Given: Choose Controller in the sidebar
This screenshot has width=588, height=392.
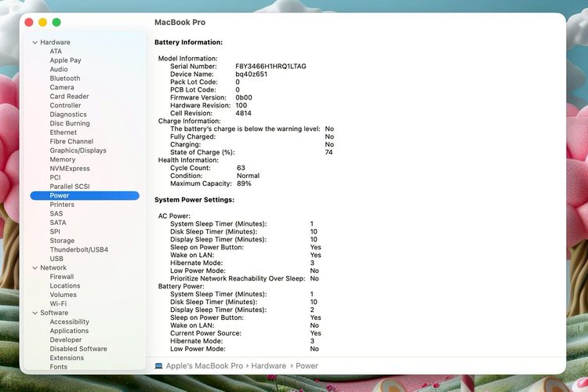Looking at the screenshot, I should (x=65, y=105).
